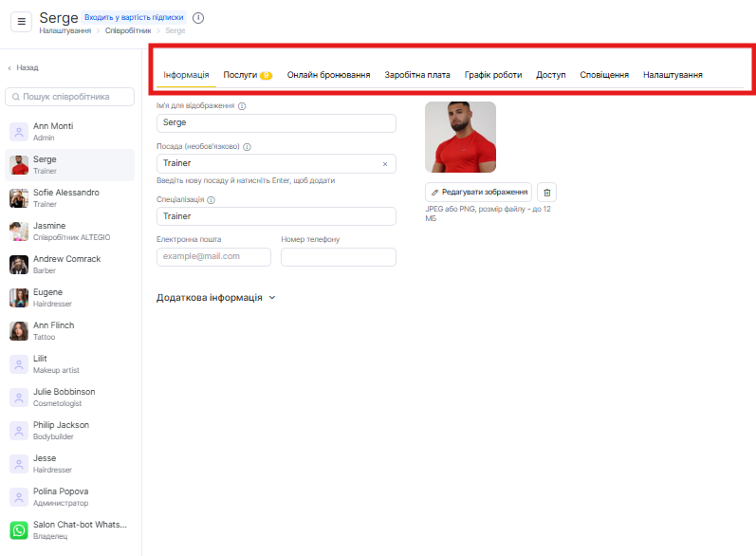Switch to the Заробітна плата tab
The height and width of the screenshot is (556, 756).
pyautogui.click(x=417, y=75)
